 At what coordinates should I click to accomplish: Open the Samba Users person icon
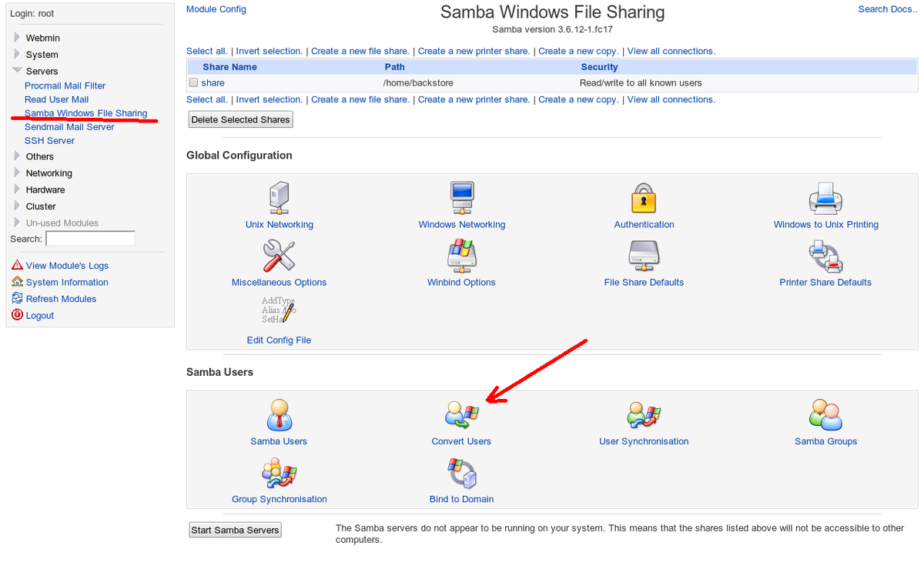[279, 414]
